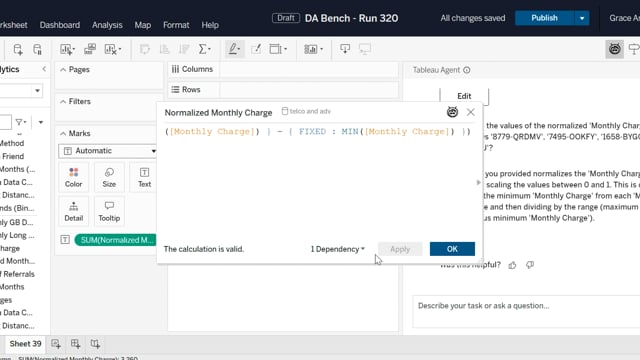Click the New Data Source toolbar icon
The width and height of the screenshot is (640, 360).
click(18, 49)
